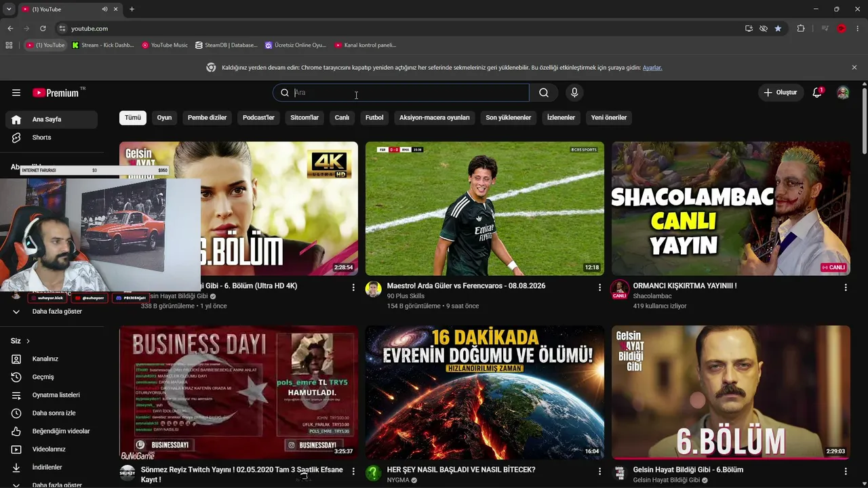Select 'Aksiyon-macera oyunları' chip
The image size is (868, 488).
point(434,117)
